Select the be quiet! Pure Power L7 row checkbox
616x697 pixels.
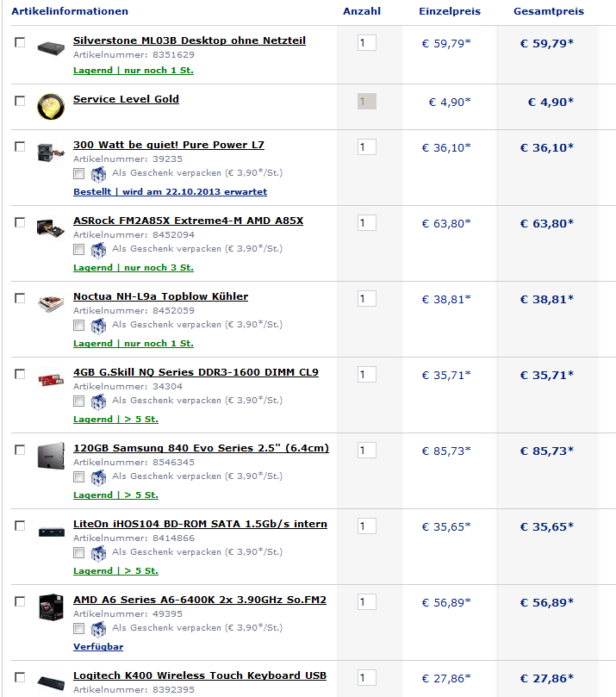20,146
